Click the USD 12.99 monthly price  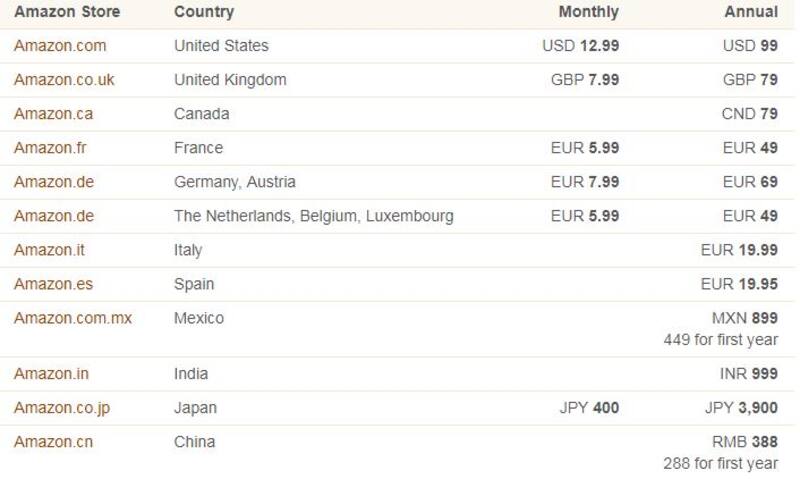click(580, 46)
